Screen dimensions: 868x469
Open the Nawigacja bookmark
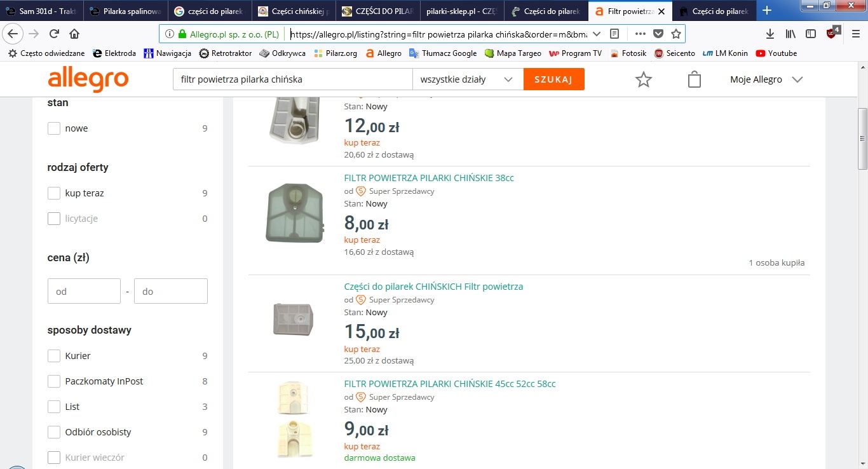click(168, 53)
